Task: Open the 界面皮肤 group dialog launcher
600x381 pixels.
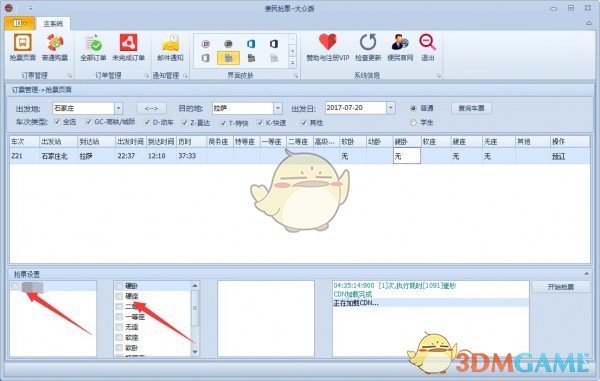Action: tap(296, 76)
